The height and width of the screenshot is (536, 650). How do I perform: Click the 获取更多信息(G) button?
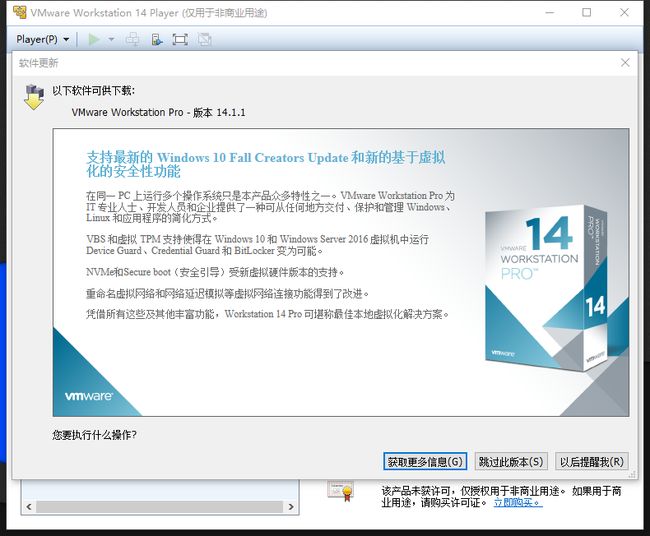[425, 461]
